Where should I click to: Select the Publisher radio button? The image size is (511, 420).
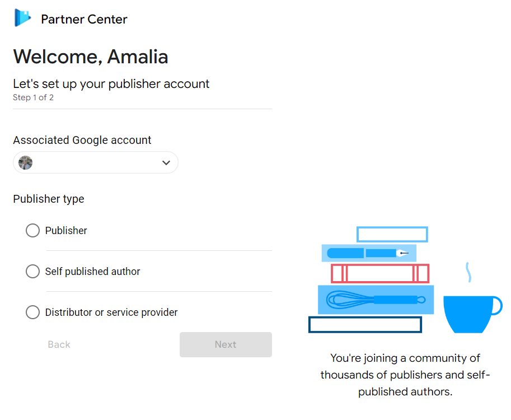(32, 230)
